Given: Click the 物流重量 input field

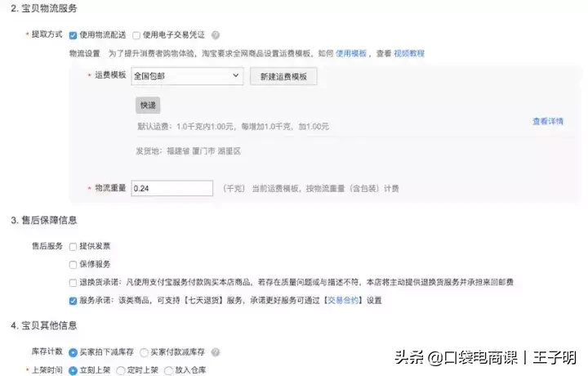Looking at the screenshot, I should [x=172, y=188].
